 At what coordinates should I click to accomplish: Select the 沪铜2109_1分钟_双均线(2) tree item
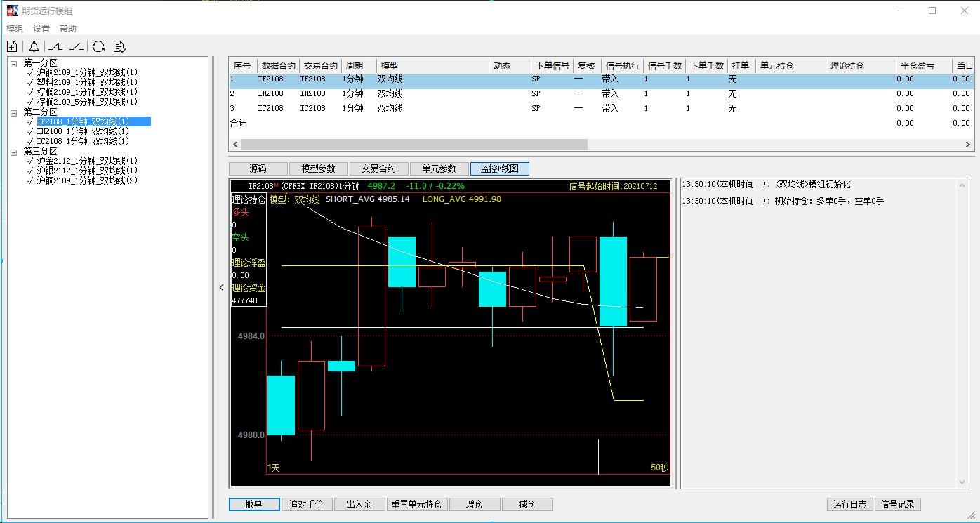click(x=87, y=180)
